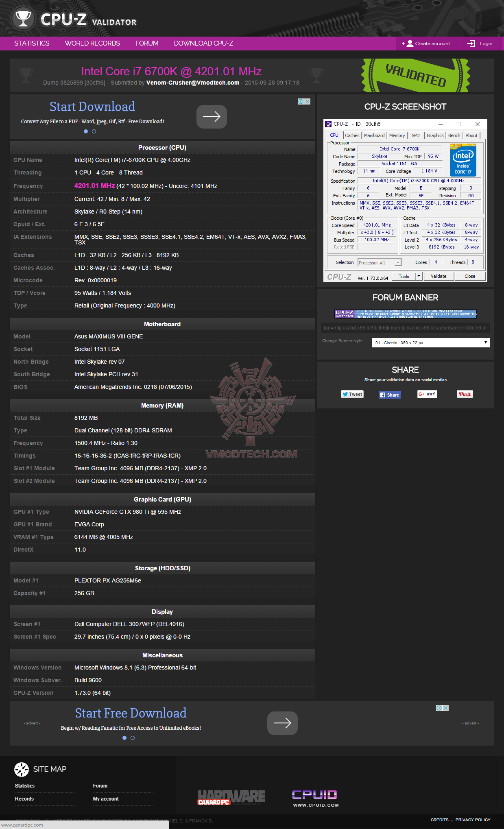Image resolution: width=504 pixels, height=829 pixels.
Task: Click the Site Map star icon
Action: pyautogui.click(x=22, y=769)
